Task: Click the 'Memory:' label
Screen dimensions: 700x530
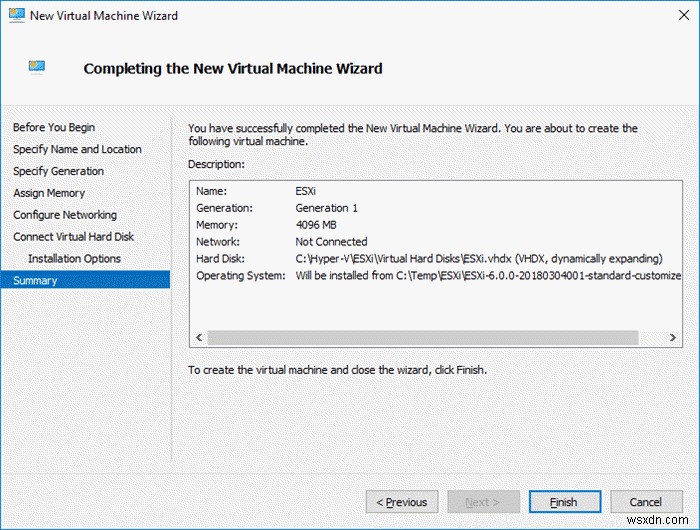Action: [217, 225]
